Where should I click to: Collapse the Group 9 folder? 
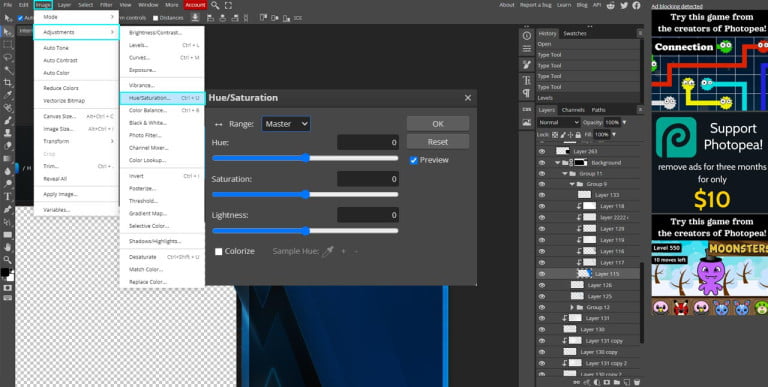[572, 184]
